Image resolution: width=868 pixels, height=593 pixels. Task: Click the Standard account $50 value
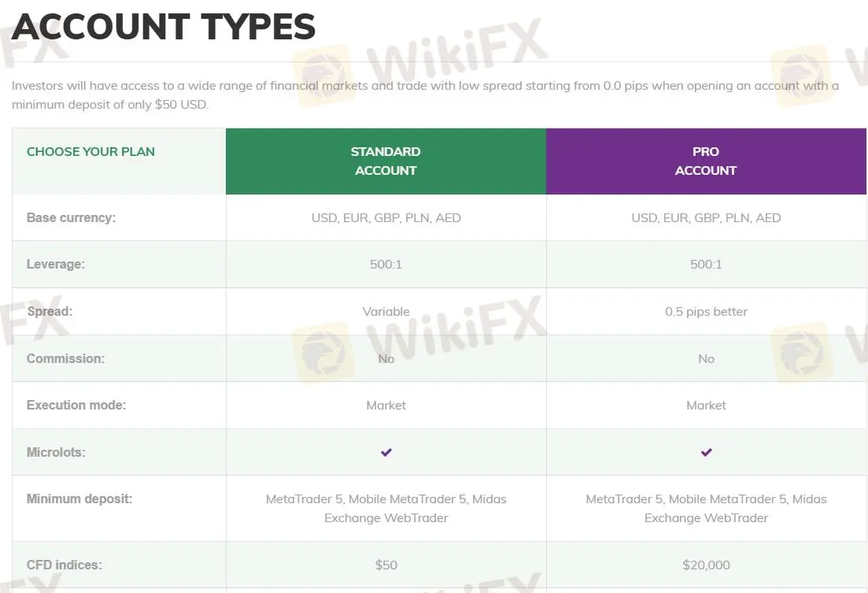click(386, 565)
